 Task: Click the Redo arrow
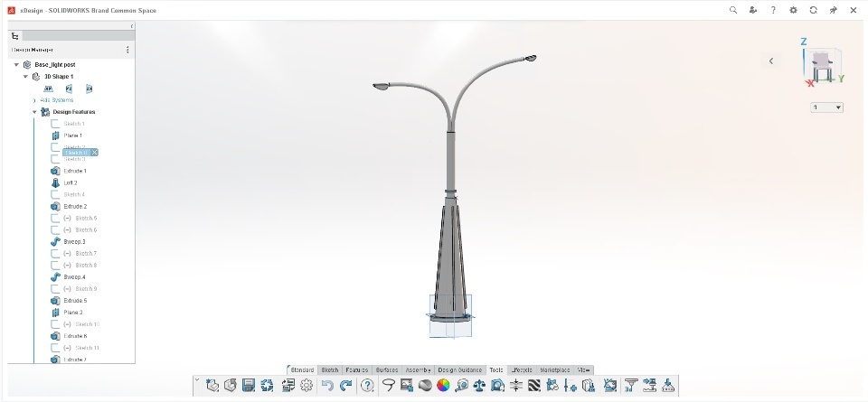(346, 386)
